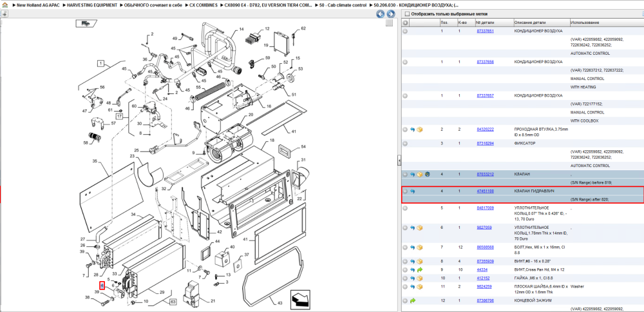Open part number link 87306706
644x312 pixels.
(485, 301)
